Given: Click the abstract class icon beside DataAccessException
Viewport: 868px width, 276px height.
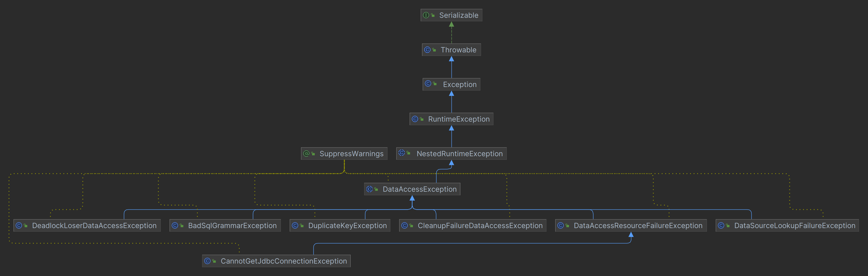Looking at the screenshot, I should [x=370, y=189].
